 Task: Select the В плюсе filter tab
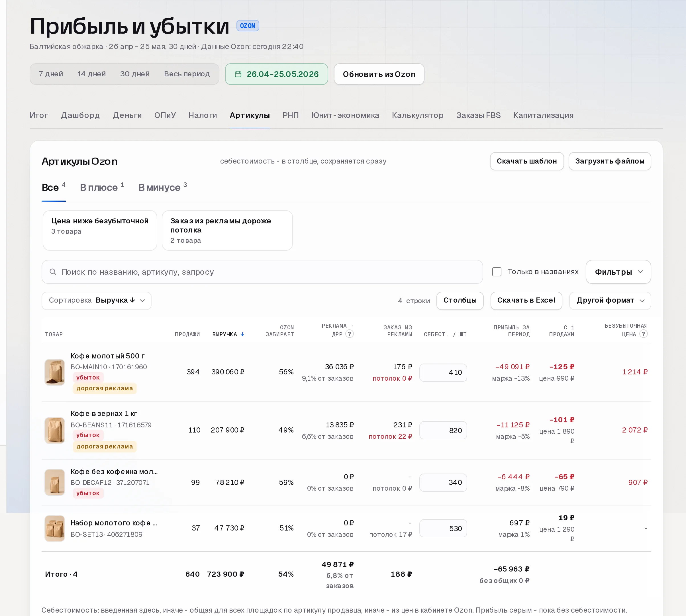tap(102, 187)
